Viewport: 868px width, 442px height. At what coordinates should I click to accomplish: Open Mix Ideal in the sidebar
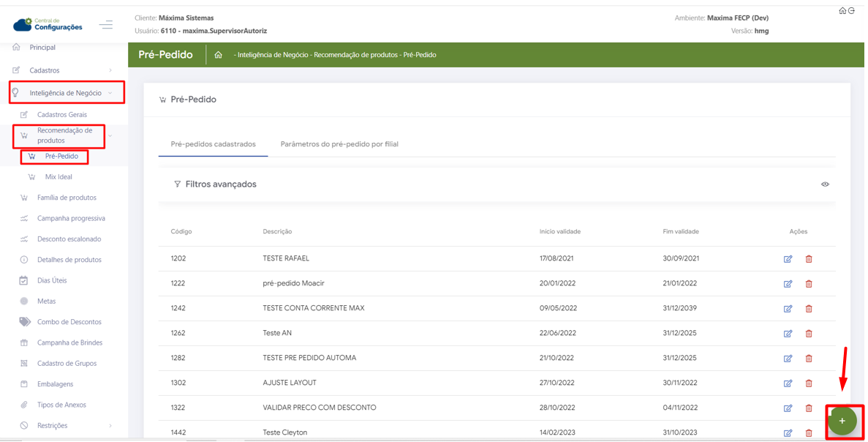pyautogui.click(x=59, y=177)
